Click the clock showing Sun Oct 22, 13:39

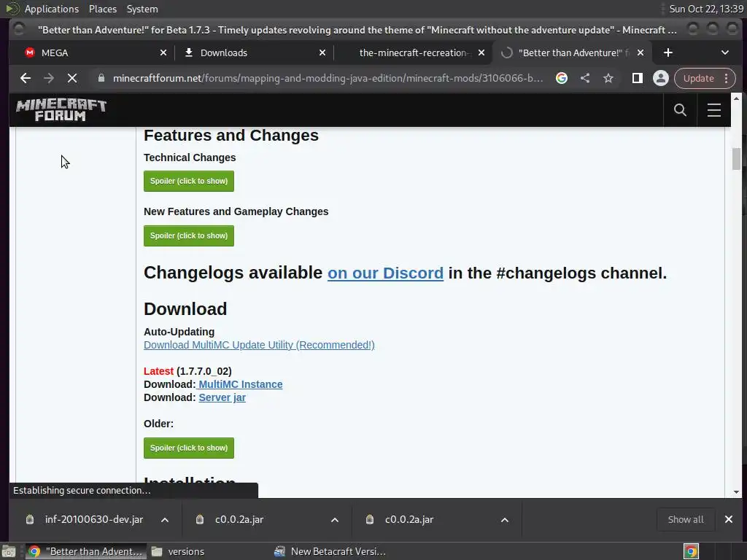click(706, 9)
